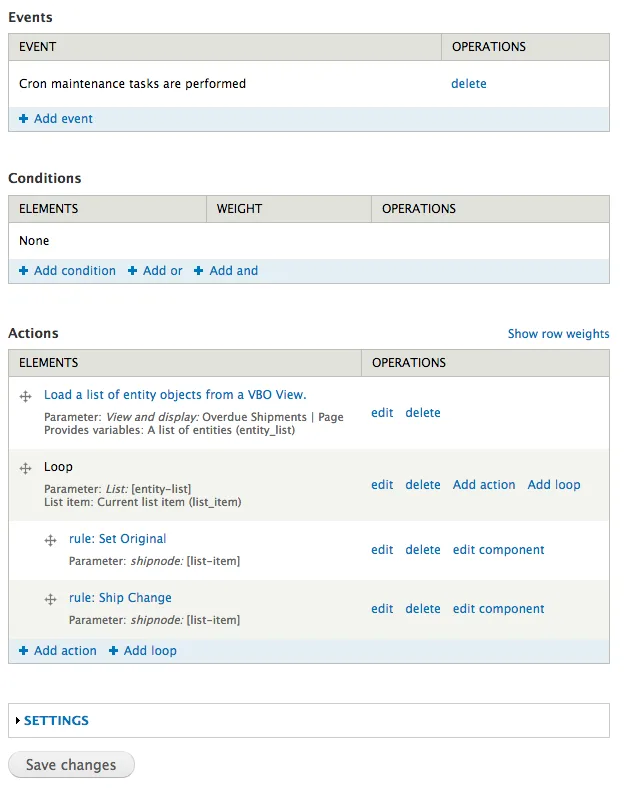Click the plus icon before Add and
The image size is (631, 800).
coord(199,270)
